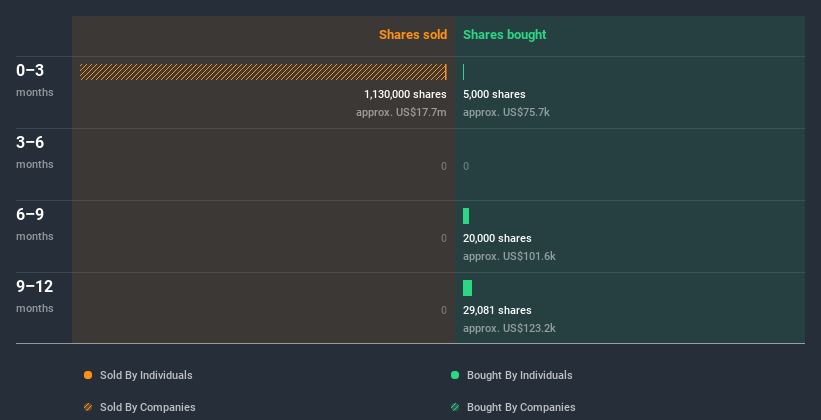Click the zero sold value in 9–12 months

pos(444,310)
